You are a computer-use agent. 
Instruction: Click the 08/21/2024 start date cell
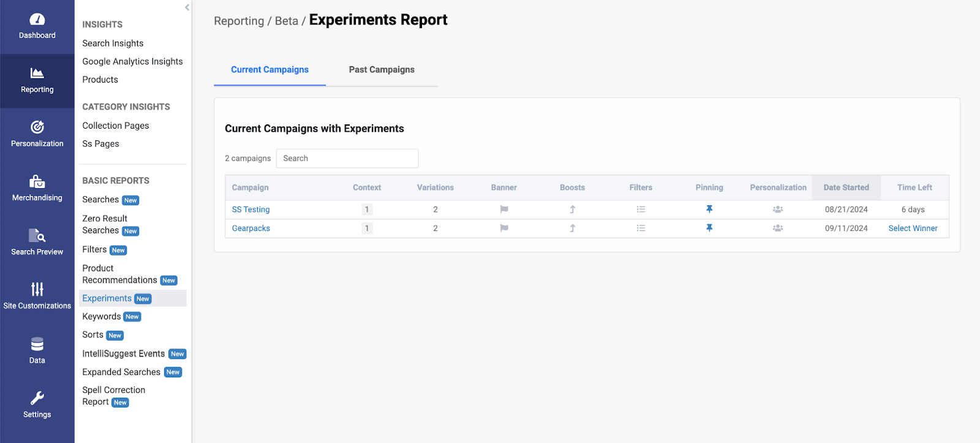click(x=846, y=210)
